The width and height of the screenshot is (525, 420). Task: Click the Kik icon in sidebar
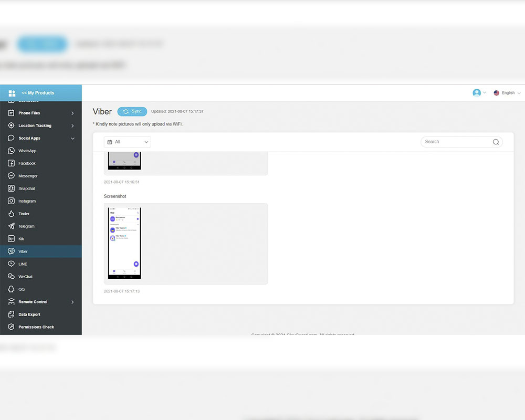(11, 238)
